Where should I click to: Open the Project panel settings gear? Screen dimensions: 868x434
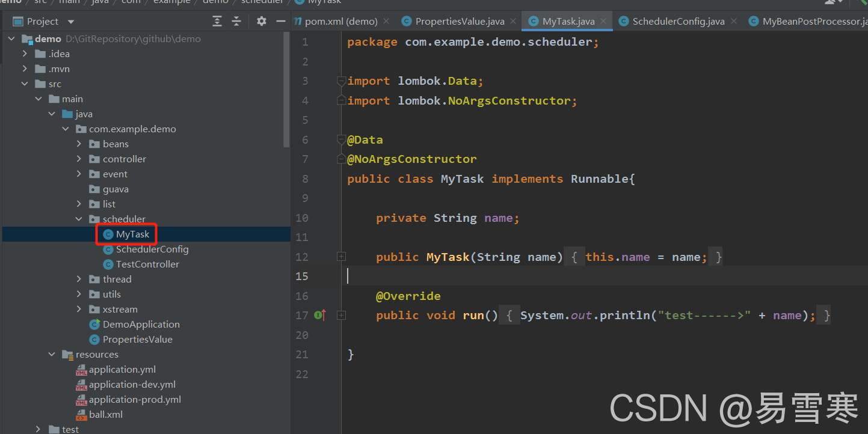pos(261,21)
